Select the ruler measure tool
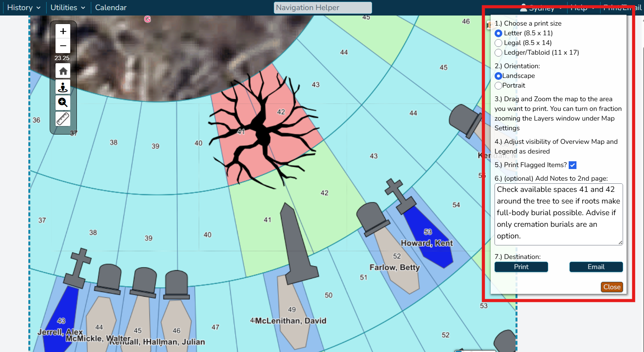The image size is (644, 352). 63,119
